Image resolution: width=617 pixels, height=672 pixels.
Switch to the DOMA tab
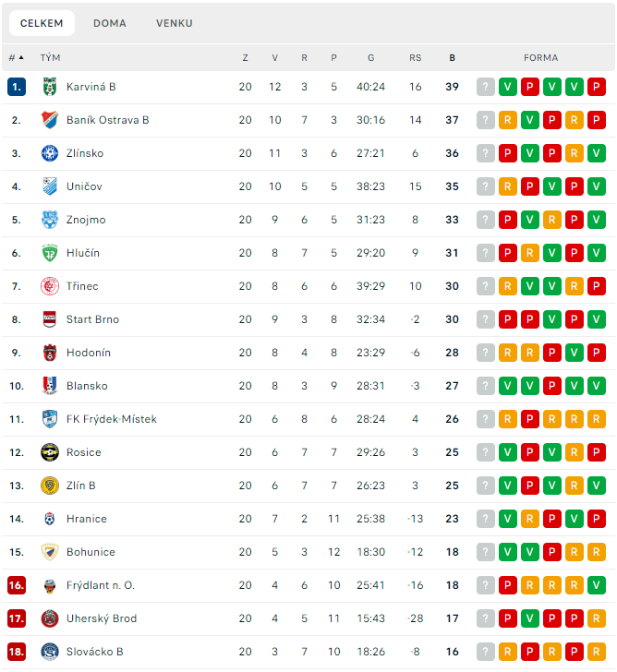(x=110, y=23)
